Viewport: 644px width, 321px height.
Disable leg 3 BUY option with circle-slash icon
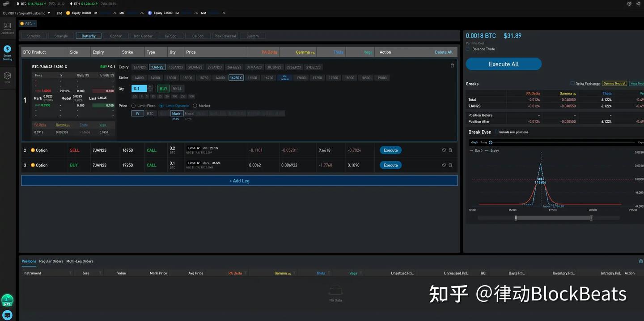(x=444, y=165)
